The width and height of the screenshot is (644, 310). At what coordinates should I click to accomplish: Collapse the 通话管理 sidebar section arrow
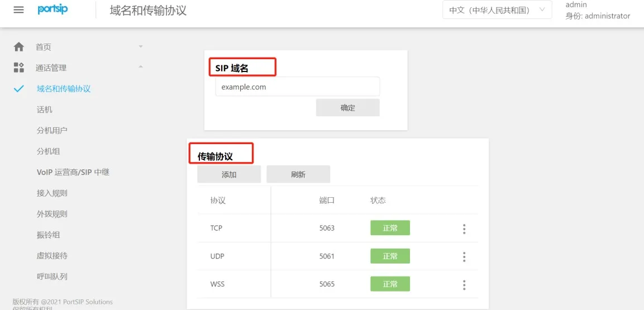point(141,67)
